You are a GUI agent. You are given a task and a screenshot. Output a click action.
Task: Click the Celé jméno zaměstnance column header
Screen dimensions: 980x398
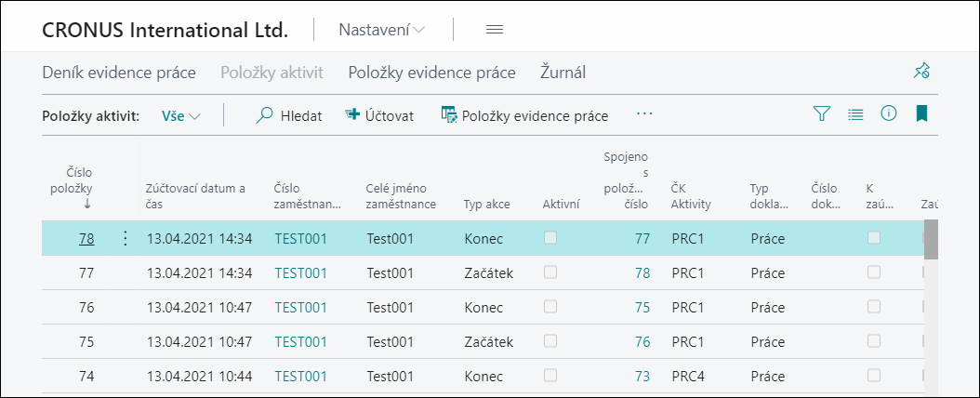402,196
